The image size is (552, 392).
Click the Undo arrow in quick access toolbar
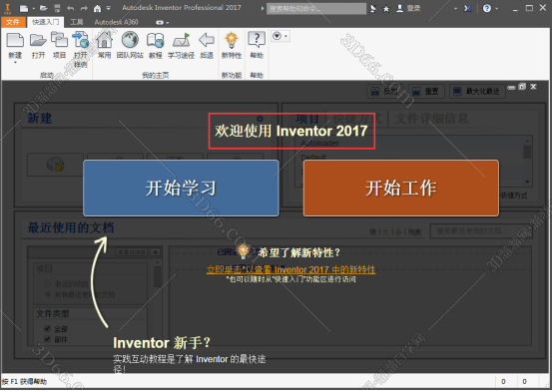click(x=71, y=8)
